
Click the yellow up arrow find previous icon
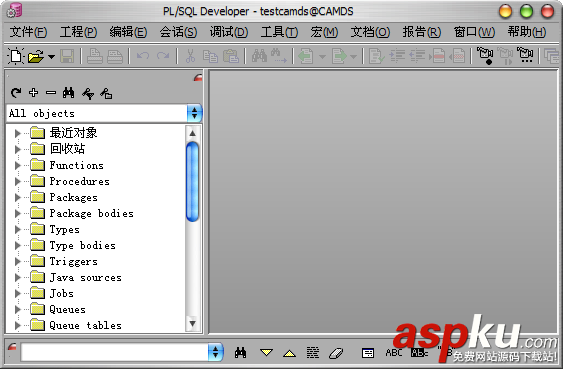coord(289,353)
